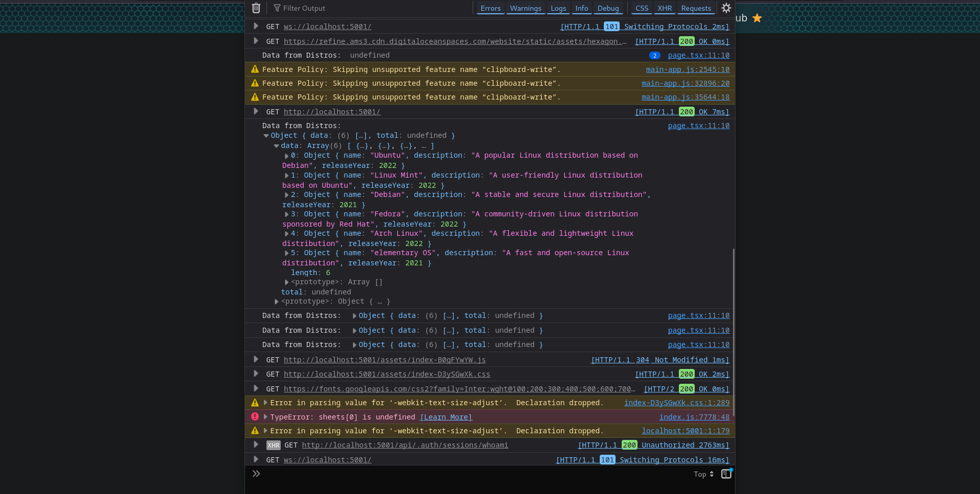The image size is (980, 494).
Task: Click the blue repeat count badge 2
Action: [x=654, y=56]
